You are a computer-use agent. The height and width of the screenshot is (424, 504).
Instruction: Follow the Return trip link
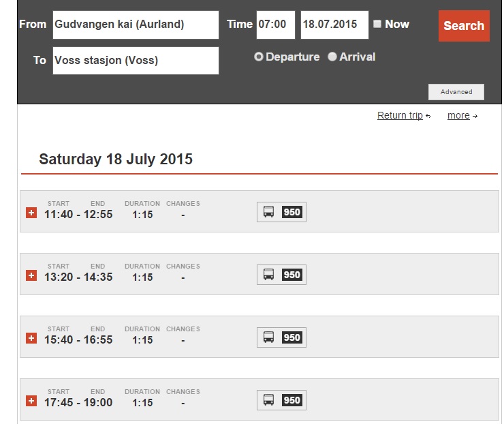400,116
